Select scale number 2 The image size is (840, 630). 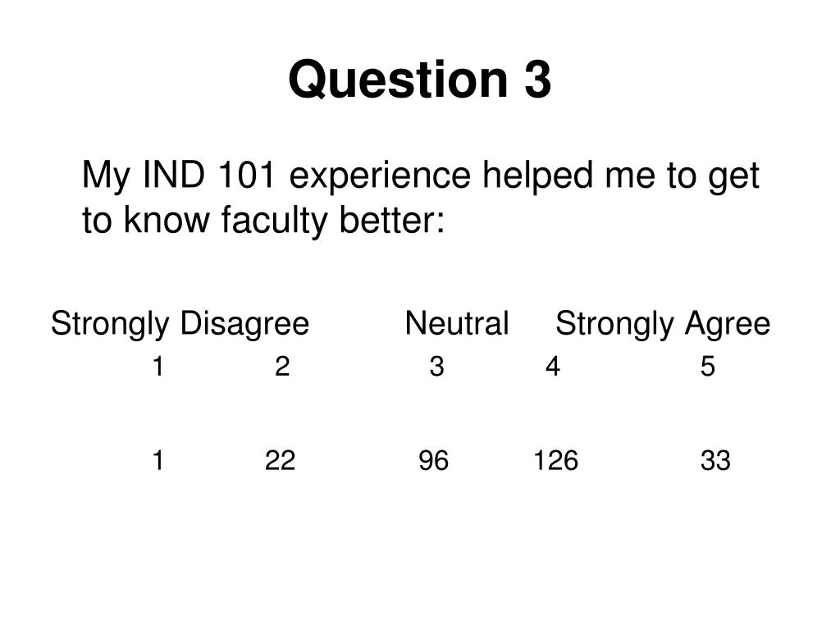[x=282, y=367]
